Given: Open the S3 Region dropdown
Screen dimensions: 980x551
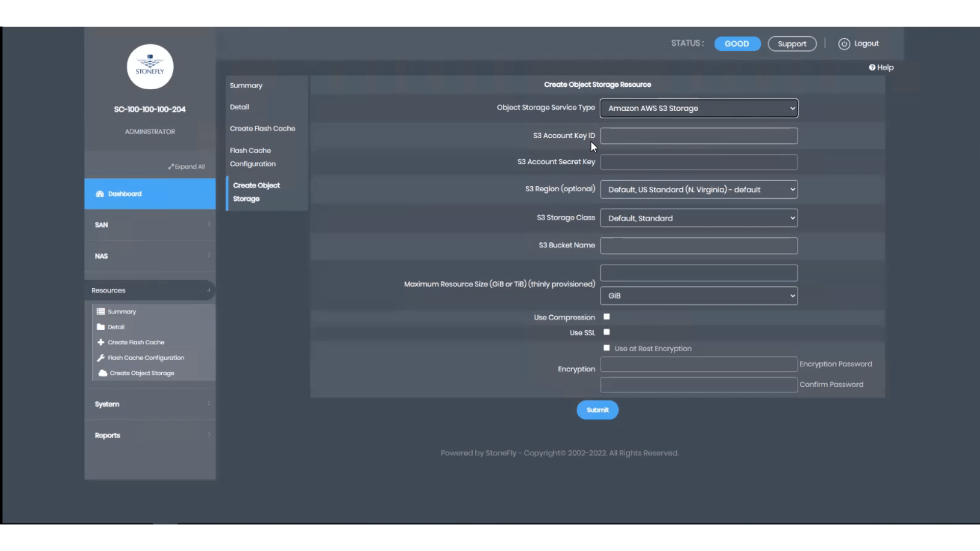Looking at the screenshot, I should point(699,189).
